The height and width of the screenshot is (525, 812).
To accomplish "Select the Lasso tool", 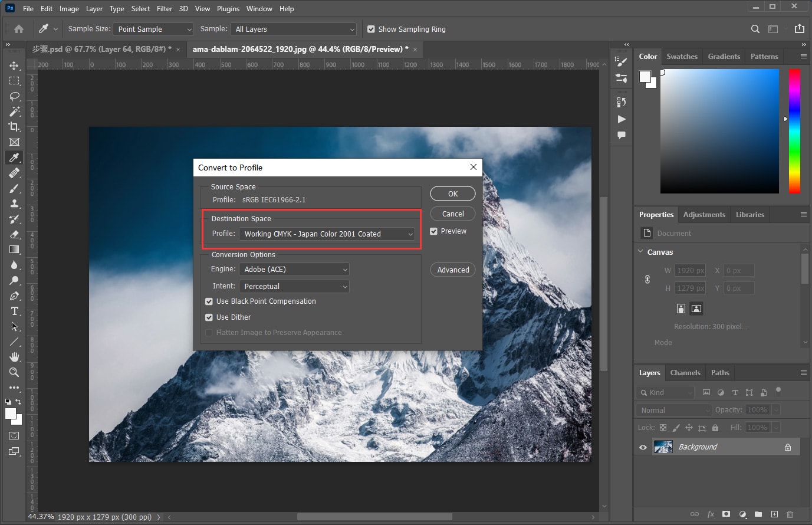I will 14,96.
